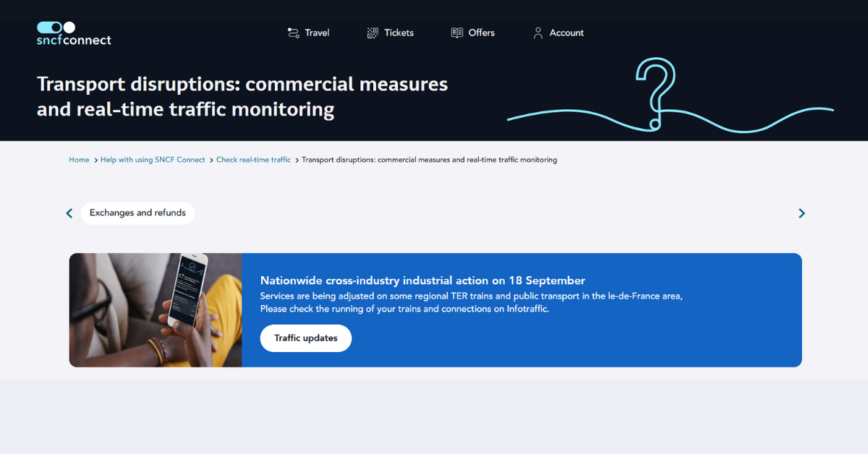Click the Transport disruptions page title
The image size is (868, 454).
pos(242,97)
